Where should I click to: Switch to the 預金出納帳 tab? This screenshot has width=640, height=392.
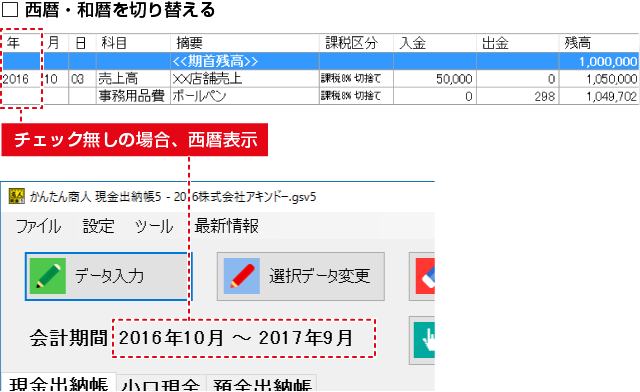[x=262, y=384]
